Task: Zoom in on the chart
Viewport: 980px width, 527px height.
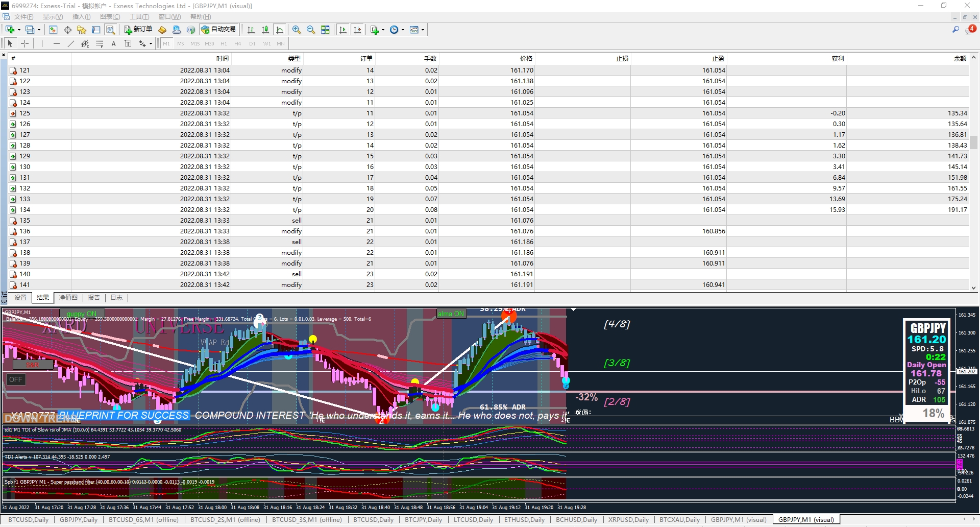Action: 297,30
